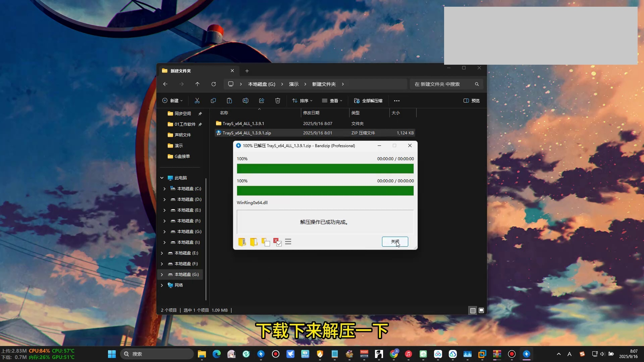Click the cut scissors icon

click(197, 101)
